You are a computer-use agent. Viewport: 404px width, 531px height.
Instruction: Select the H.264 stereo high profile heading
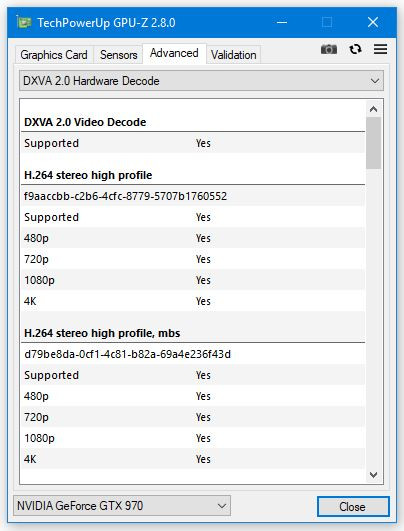pos(88,175)
